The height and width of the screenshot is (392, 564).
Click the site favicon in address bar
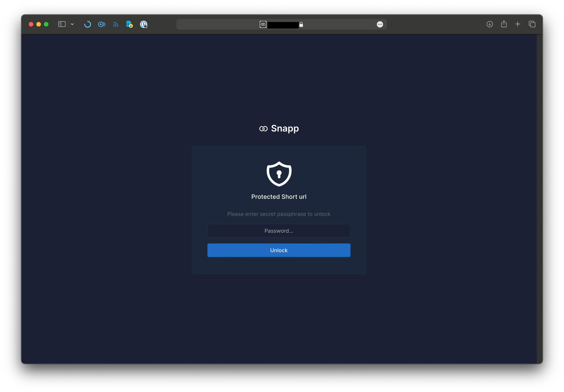click(263, 24)
